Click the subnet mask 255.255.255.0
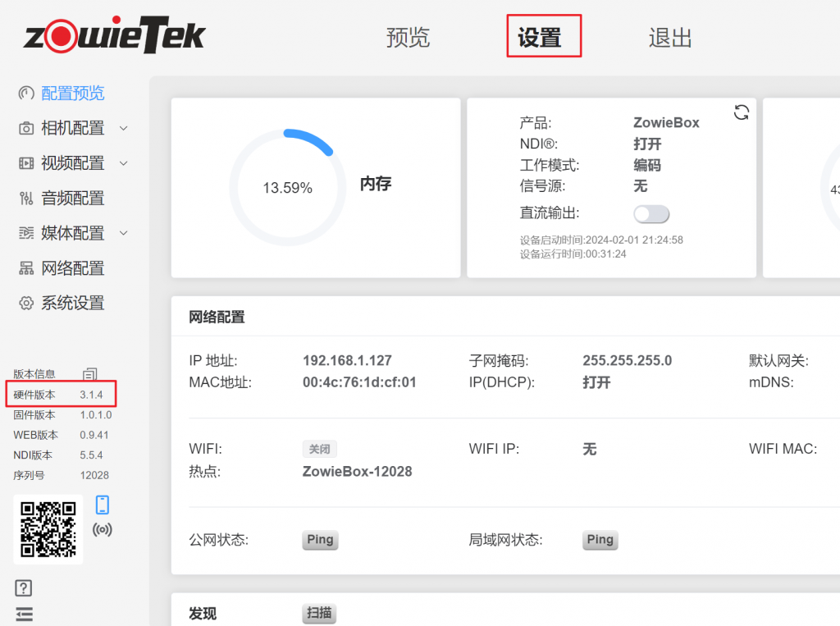 click(x=628, y=361)
